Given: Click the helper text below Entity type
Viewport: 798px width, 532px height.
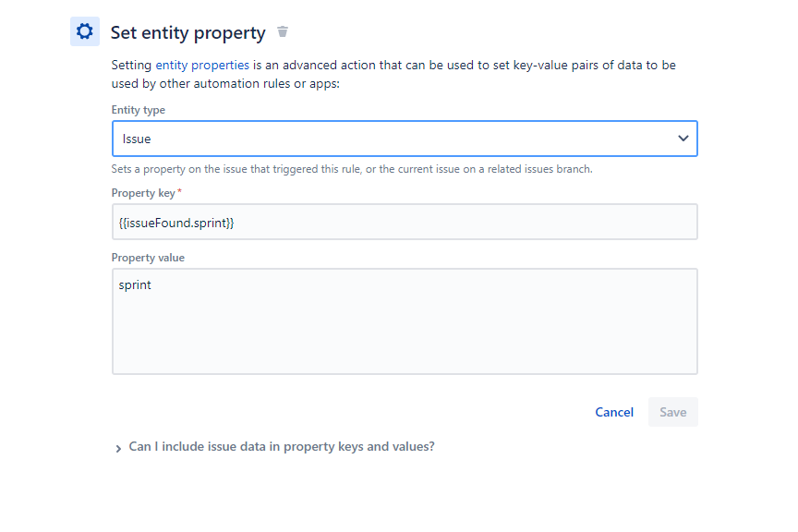Looking at the screenshot, I should coord(352,169).
